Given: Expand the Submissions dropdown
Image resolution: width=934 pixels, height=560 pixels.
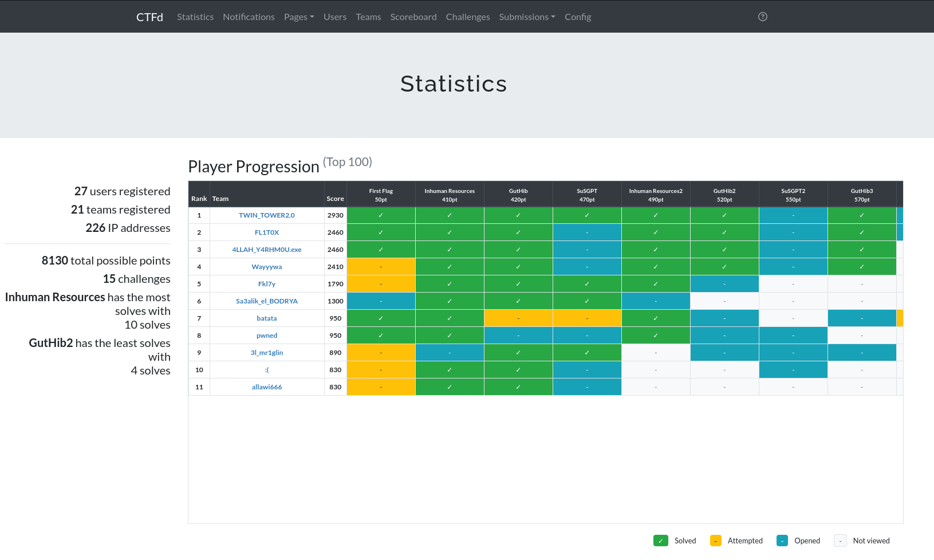Looking at the screenshot, I should (527, 17).
